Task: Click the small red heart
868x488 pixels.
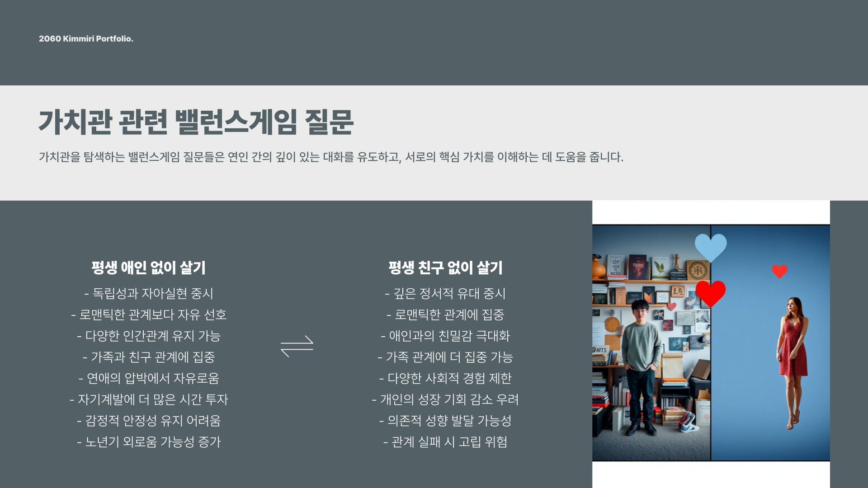Action: [x=779, y=271]
